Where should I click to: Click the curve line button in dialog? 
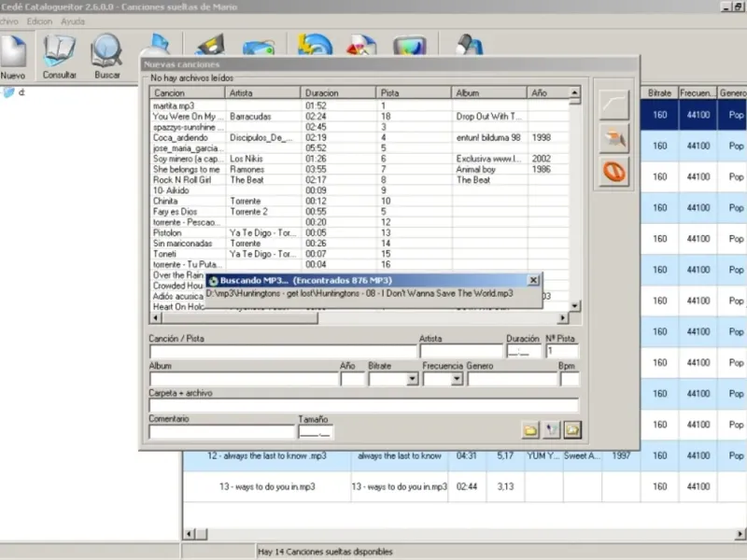point(614,105)
